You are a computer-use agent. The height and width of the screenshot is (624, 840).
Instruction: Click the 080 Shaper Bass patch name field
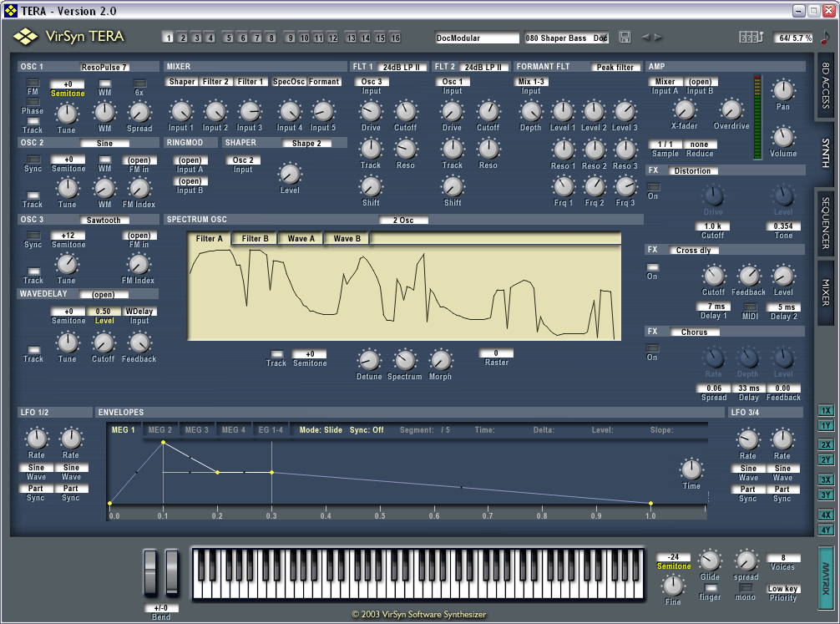click(x=567, y=38)
